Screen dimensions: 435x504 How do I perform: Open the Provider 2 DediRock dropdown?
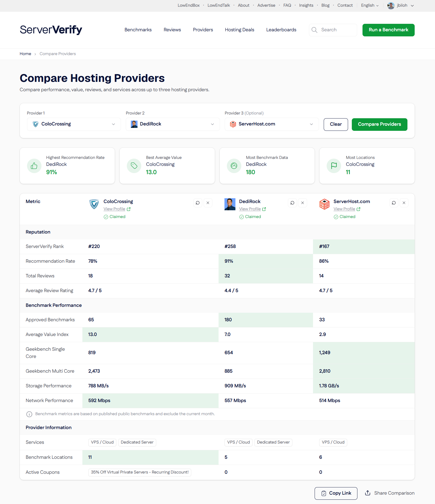pyautogui.click(x=173, y=124)
